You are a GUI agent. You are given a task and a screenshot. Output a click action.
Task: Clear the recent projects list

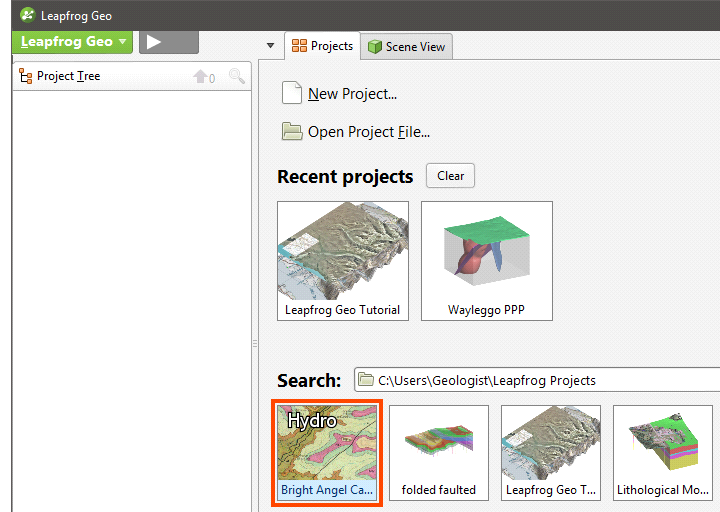click(x=450, y=176)
